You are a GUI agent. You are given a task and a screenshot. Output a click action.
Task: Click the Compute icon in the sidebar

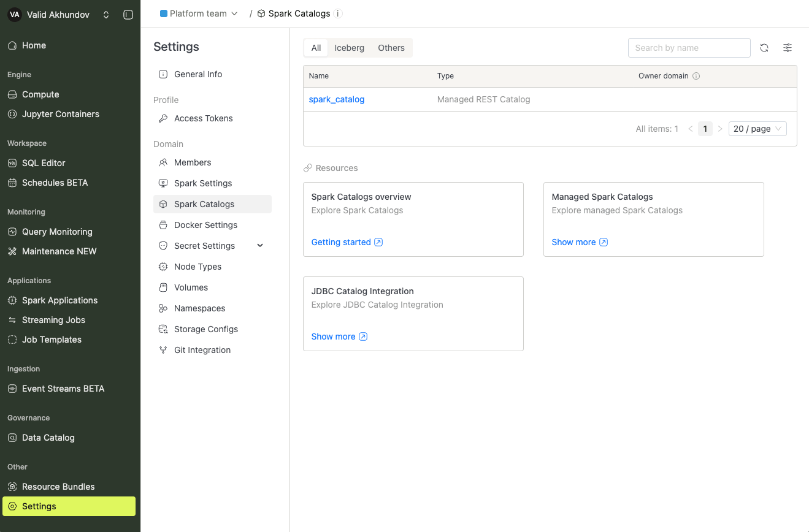[x=12, y=94]
